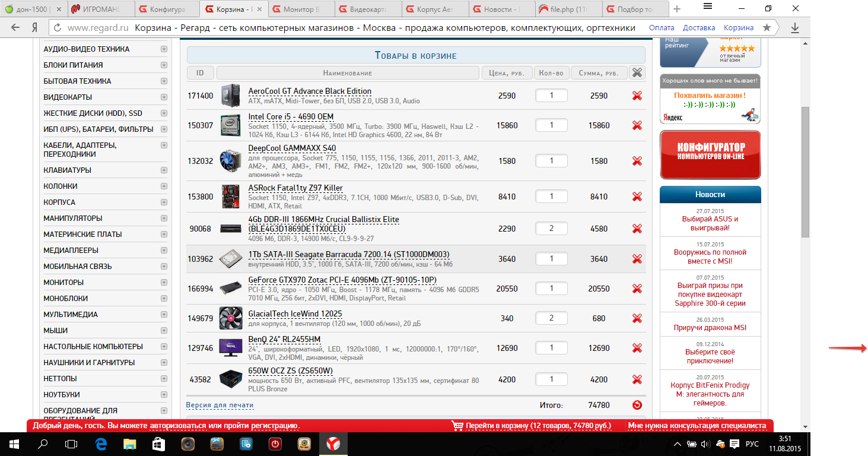
Task: Show hidden system tray icons
Action: pos(678,444)
